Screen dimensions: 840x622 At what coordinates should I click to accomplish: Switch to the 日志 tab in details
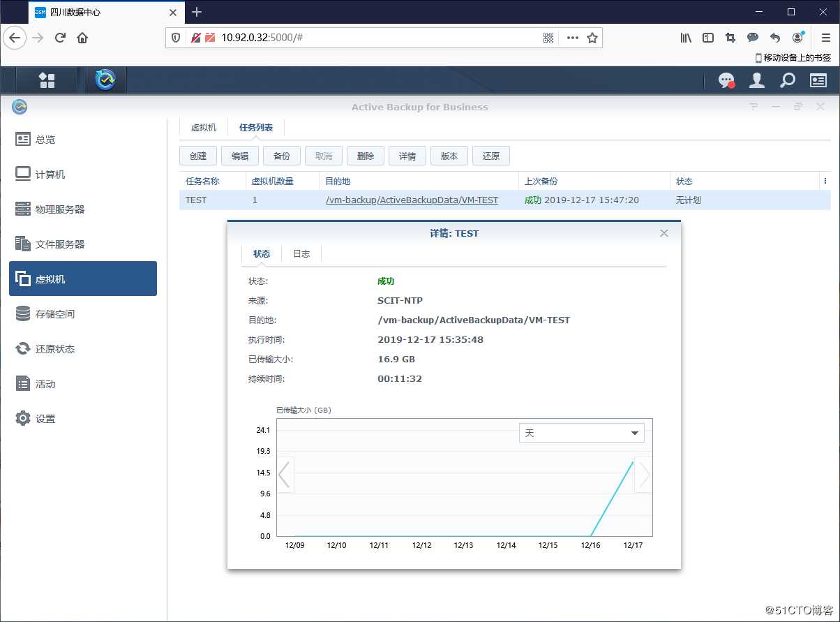point(301,253)
